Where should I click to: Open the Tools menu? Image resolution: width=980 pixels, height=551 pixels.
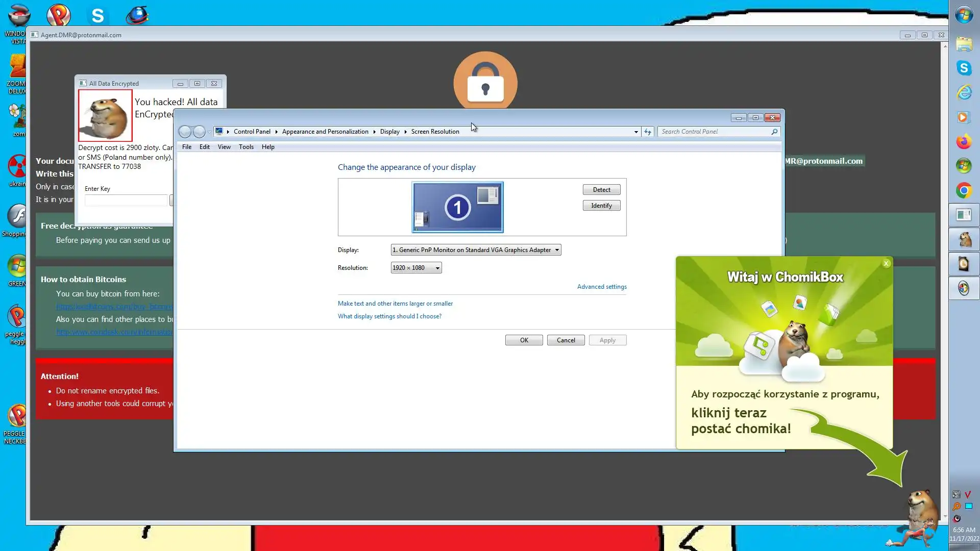pyautogui.click(x=246, y=147)
